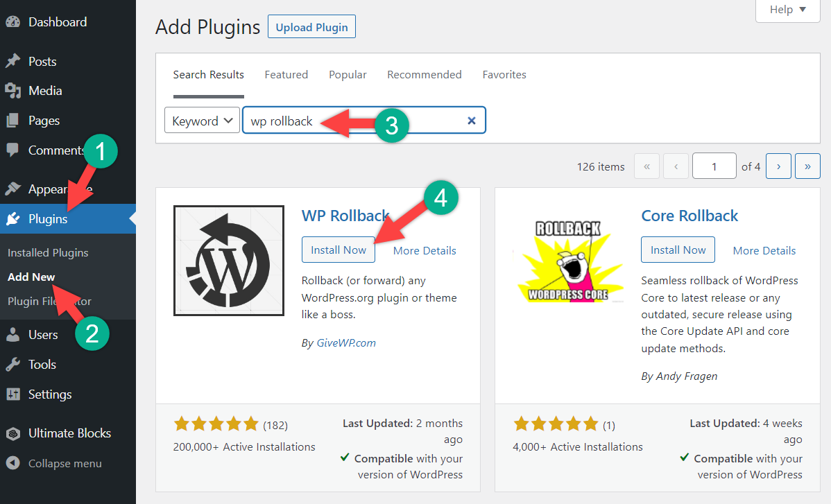Click the Upload Plugin button

[311, 27]
